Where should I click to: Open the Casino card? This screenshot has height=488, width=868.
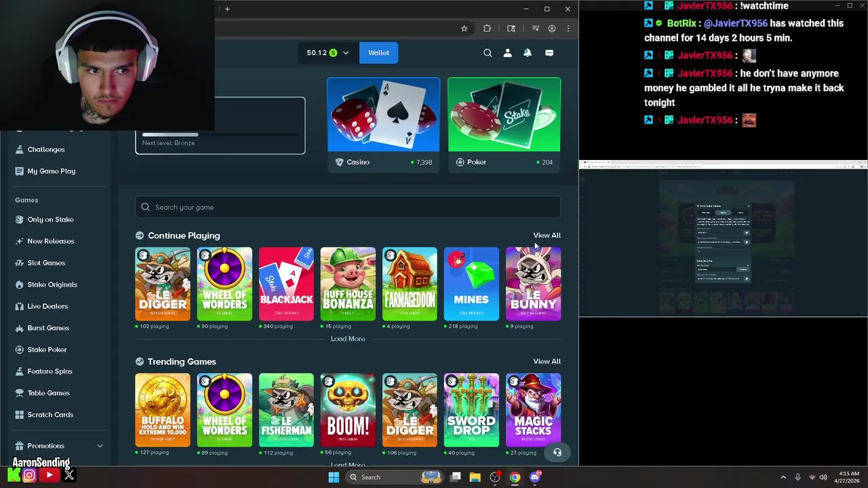point(383,125)
